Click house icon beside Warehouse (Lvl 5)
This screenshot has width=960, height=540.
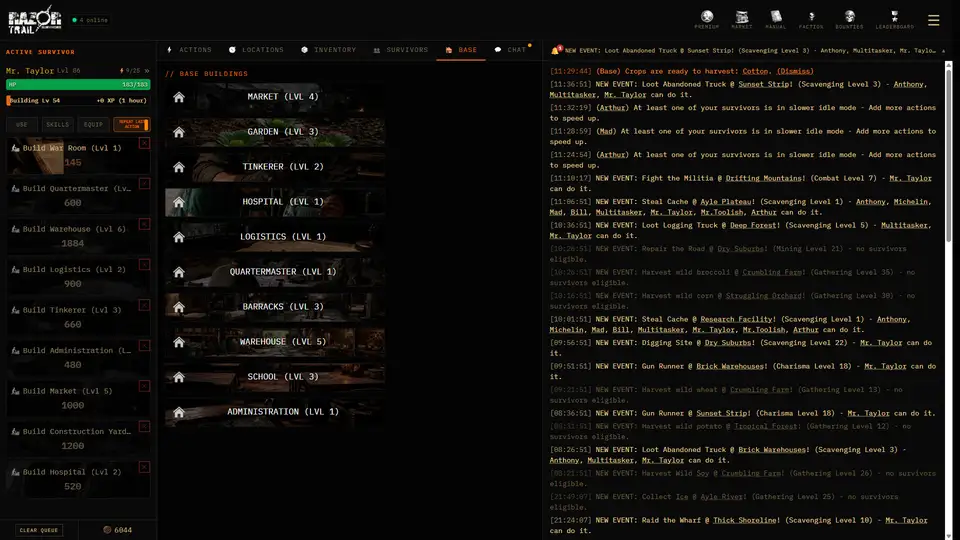pyautogui.click(x=179, y=342)
